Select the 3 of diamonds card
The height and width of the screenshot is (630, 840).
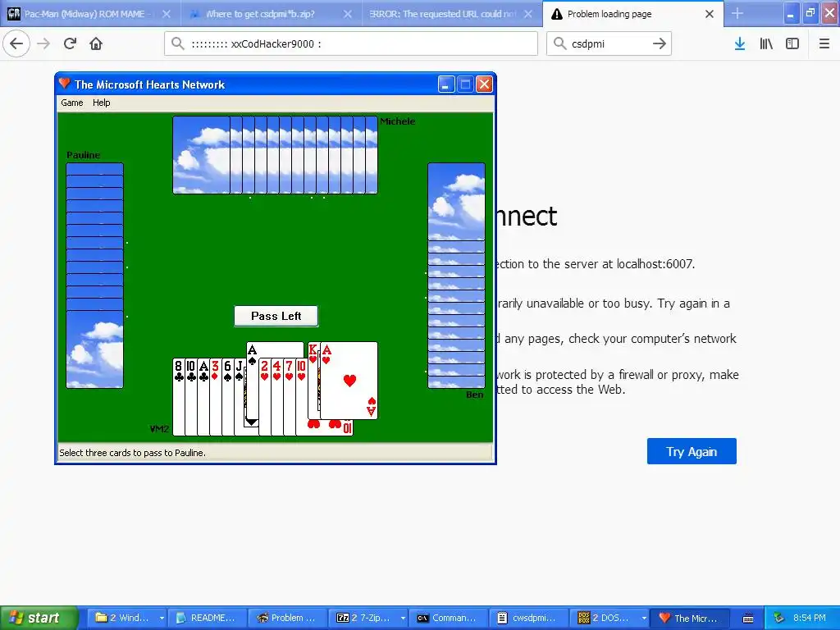(x=216, y=397)
